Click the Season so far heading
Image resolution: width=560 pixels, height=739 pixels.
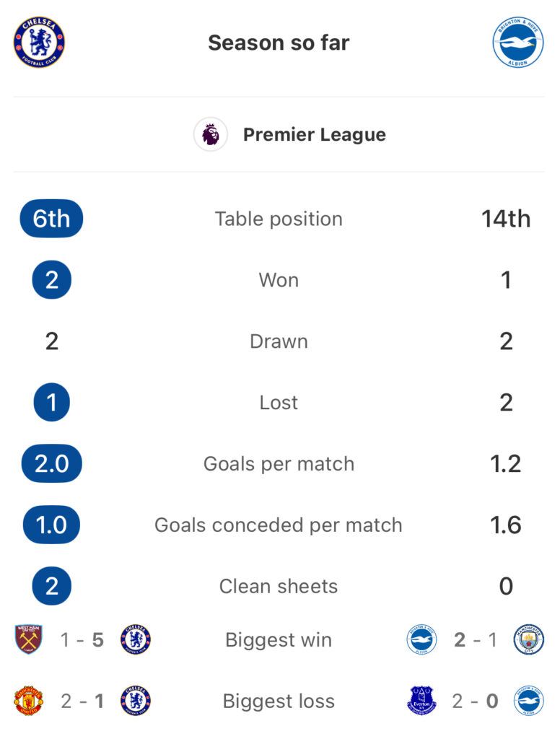coord(279,43)
